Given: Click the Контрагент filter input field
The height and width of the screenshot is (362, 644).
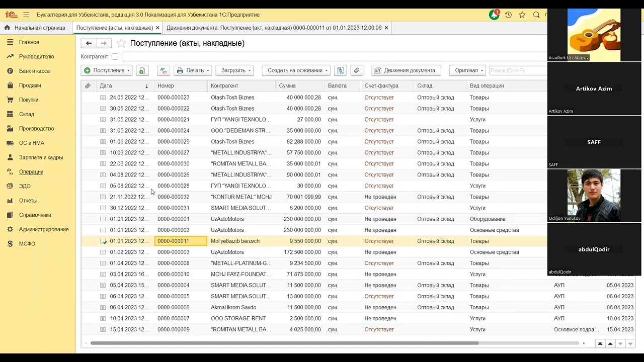Looking at the screenshot, I should [335, 57].
